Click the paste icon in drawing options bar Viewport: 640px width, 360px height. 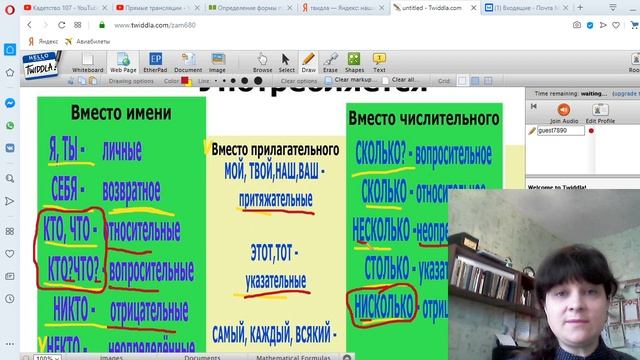(93, 81)
